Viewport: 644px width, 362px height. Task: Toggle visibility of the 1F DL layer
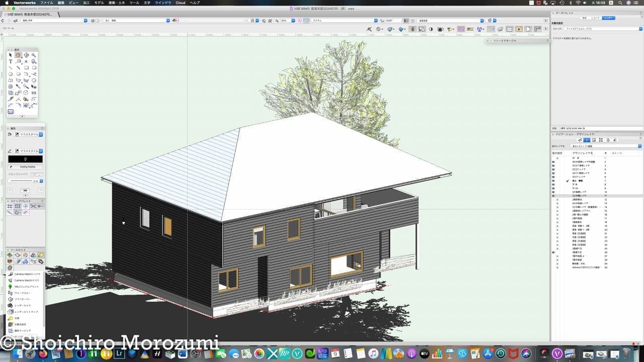553,188
